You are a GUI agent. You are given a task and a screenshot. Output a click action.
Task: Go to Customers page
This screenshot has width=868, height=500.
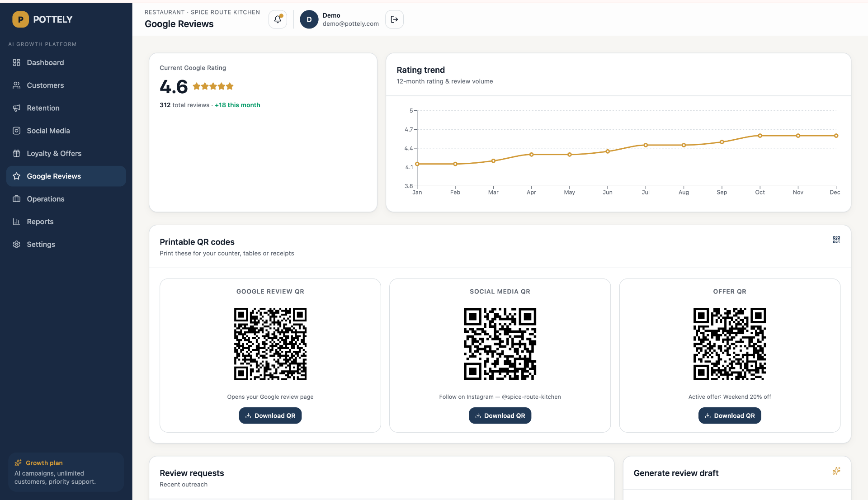[66, 85]
